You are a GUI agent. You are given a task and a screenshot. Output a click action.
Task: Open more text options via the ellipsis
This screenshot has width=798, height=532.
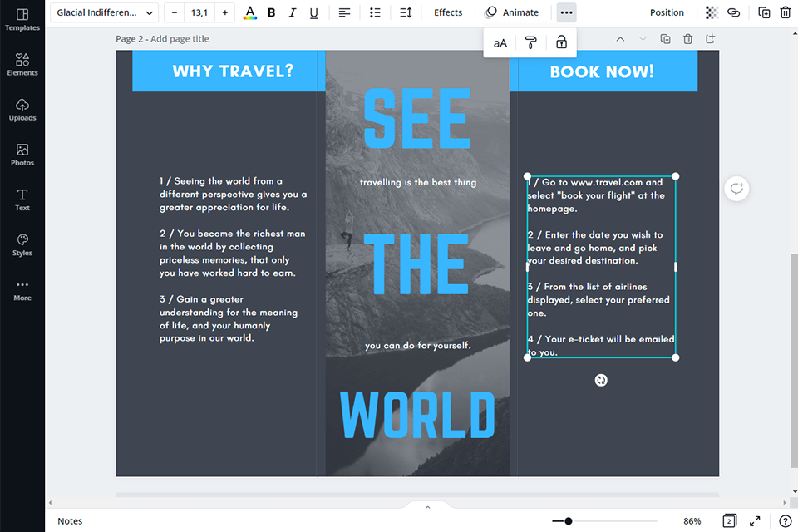point(566,12)
